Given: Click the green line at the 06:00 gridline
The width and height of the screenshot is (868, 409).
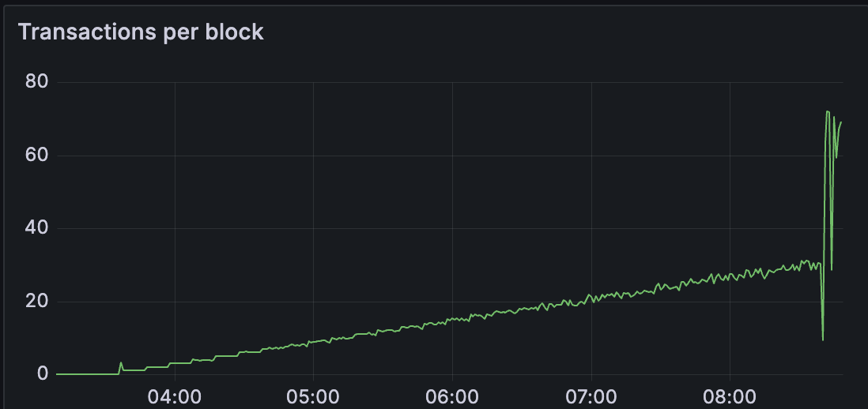Looking at the screenshot, I should (451, 319).
